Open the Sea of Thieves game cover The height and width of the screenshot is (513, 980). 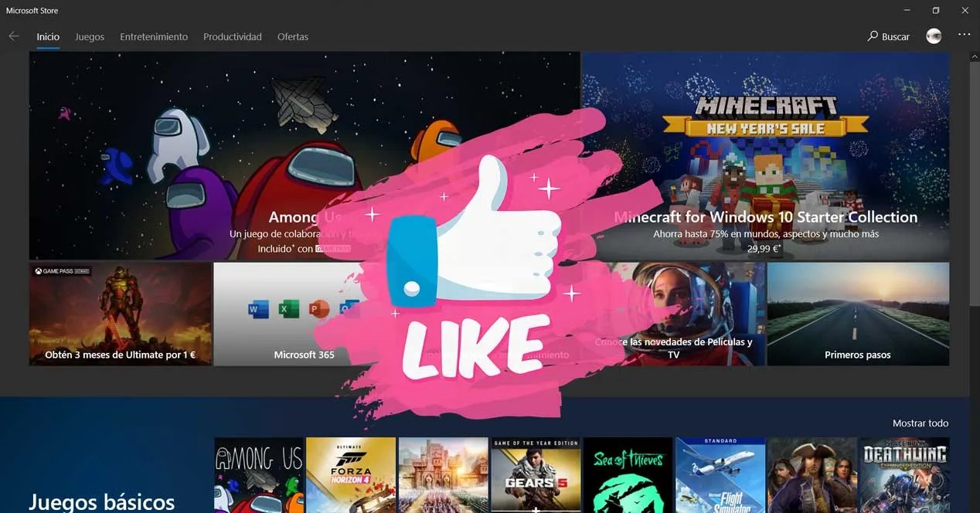click(x=628, y=475)
